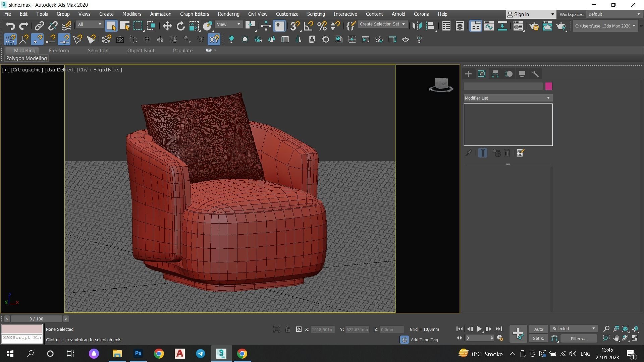Click the pink MAXScript listener swatch
This screenshot has height=362, width=644.
[x=22, y=329]
